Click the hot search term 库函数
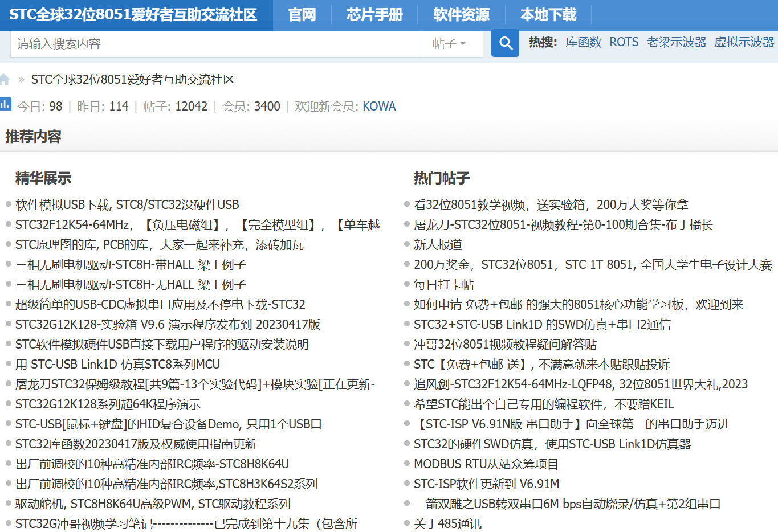 [583, 42]
